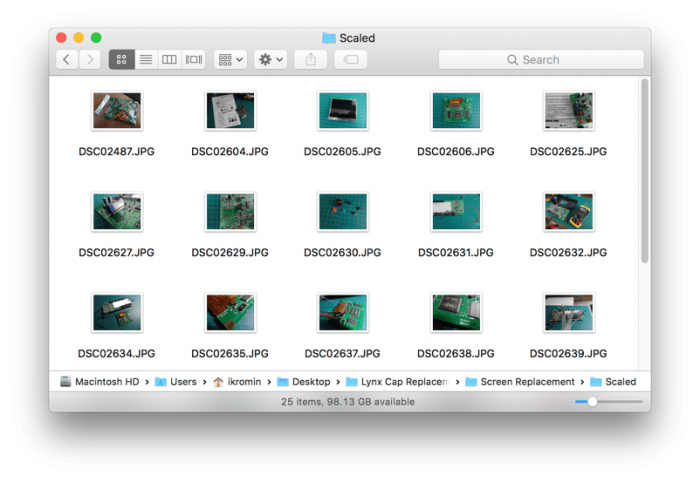Open the item arrangement dropdown
This screenshot has height=482, width=700.
[230, 59]
